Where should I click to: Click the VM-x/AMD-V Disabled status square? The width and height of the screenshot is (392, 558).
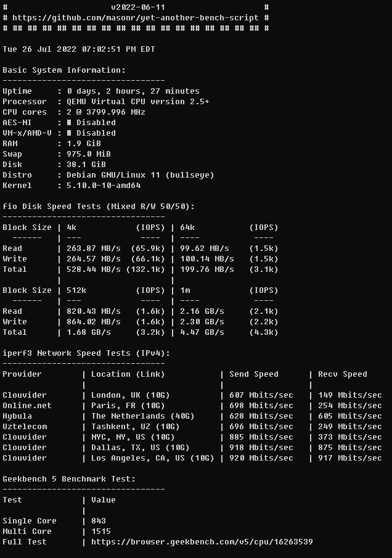69,133
